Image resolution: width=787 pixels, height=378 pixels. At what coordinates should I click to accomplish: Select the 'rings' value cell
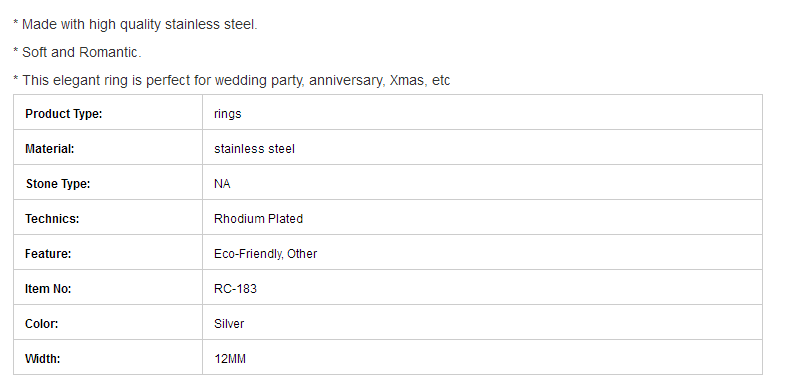click(482, 114)
